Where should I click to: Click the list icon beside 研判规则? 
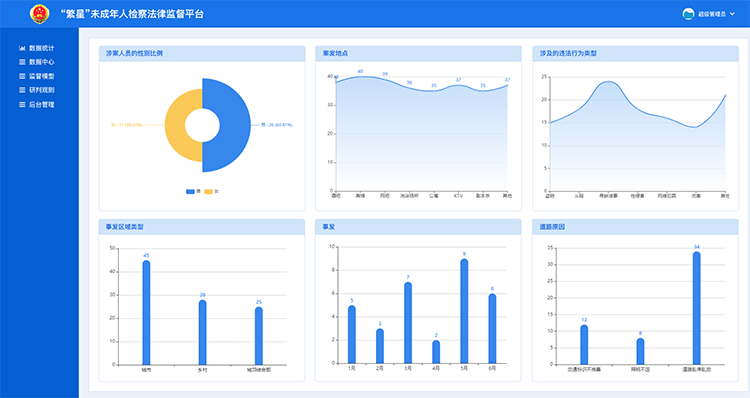point(22,90)
